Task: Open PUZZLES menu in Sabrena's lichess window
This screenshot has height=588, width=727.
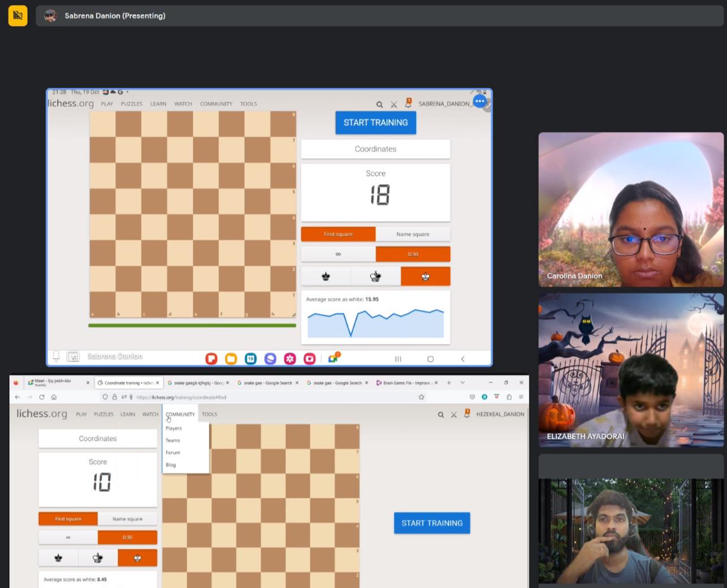Action: [131, 104]
